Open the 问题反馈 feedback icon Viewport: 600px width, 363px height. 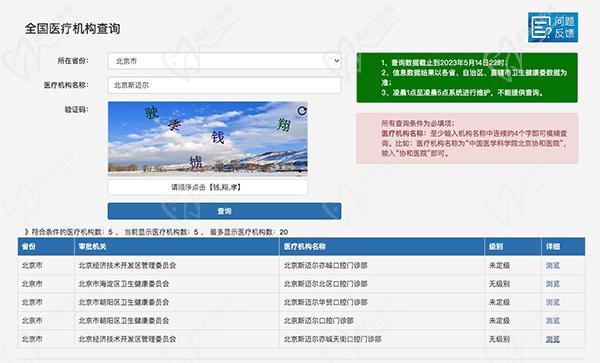[553, 27]
